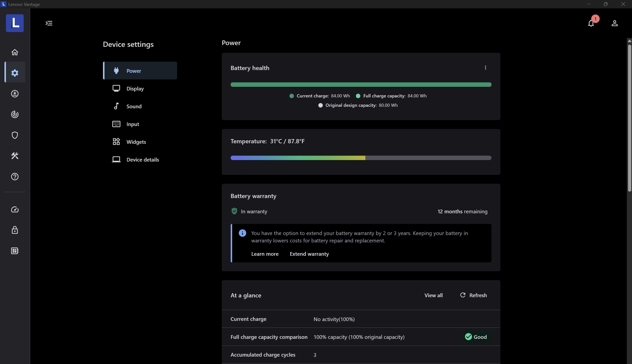Click the vertical scrollbar thumb
Viewport: 632px width, 364px height.
(x=629, y=117)
